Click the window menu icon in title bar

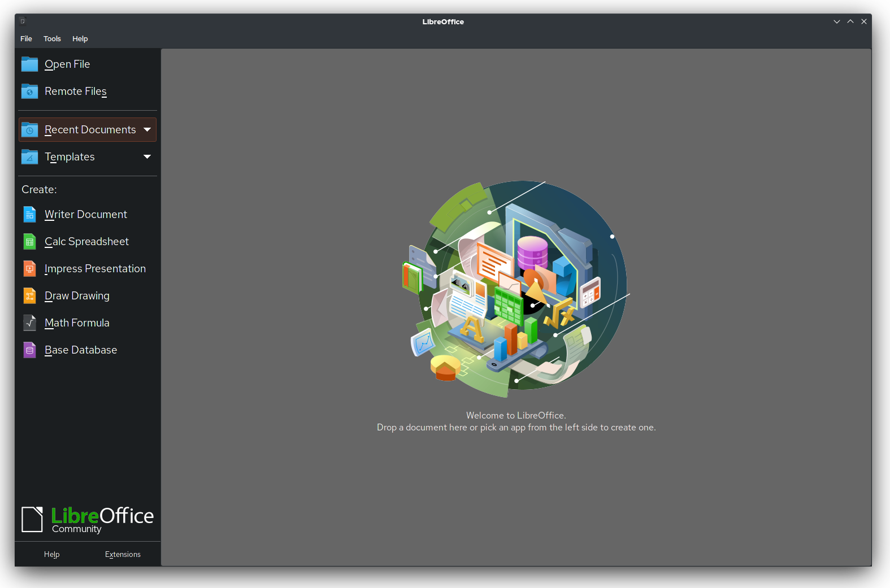[23, 21]
